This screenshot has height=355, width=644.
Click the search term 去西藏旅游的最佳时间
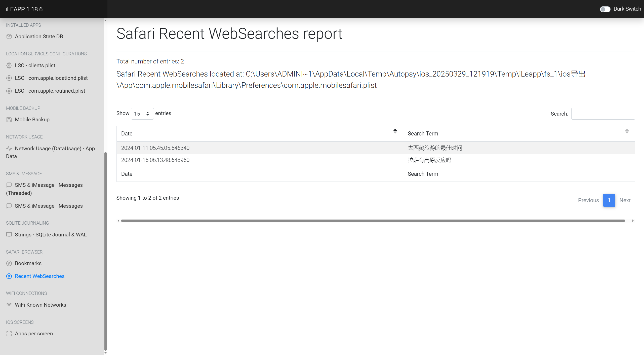tap(435, 148)
